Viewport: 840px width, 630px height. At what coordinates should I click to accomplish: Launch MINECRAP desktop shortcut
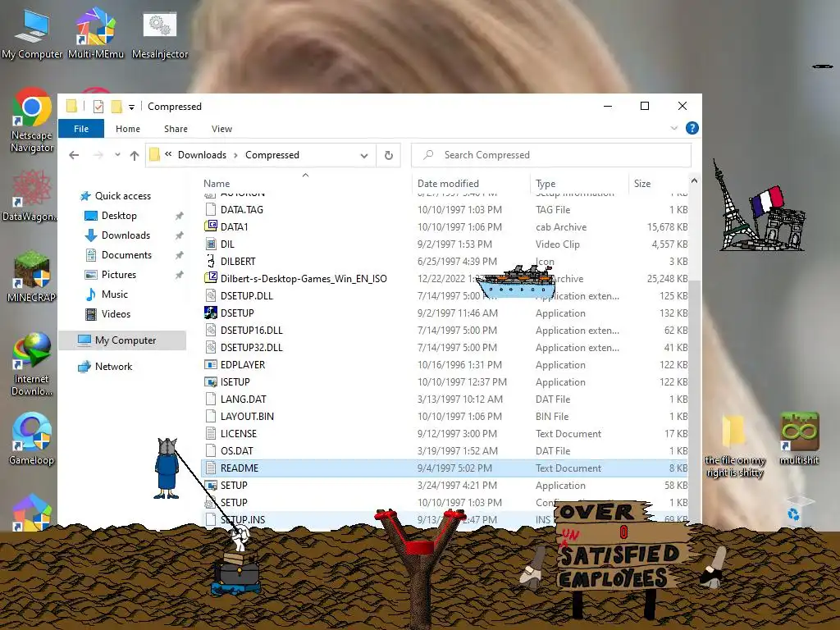[x=32, y=276]
